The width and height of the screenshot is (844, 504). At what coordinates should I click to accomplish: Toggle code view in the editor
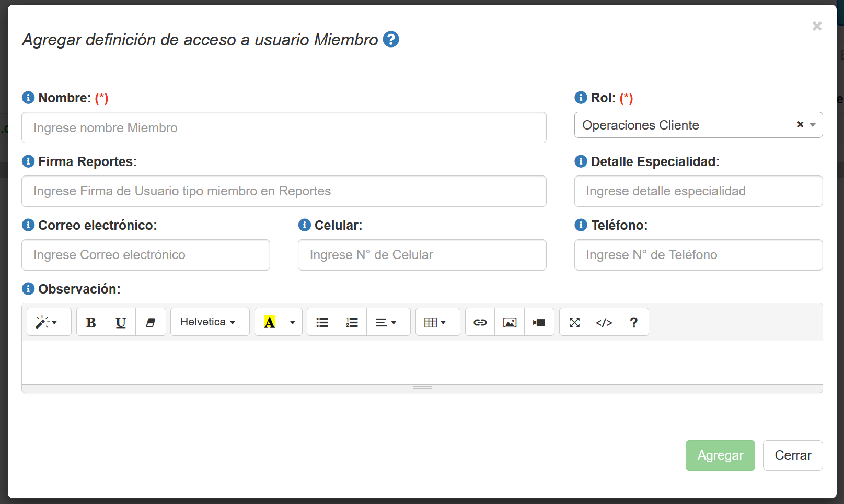click(x=604, y=322)
